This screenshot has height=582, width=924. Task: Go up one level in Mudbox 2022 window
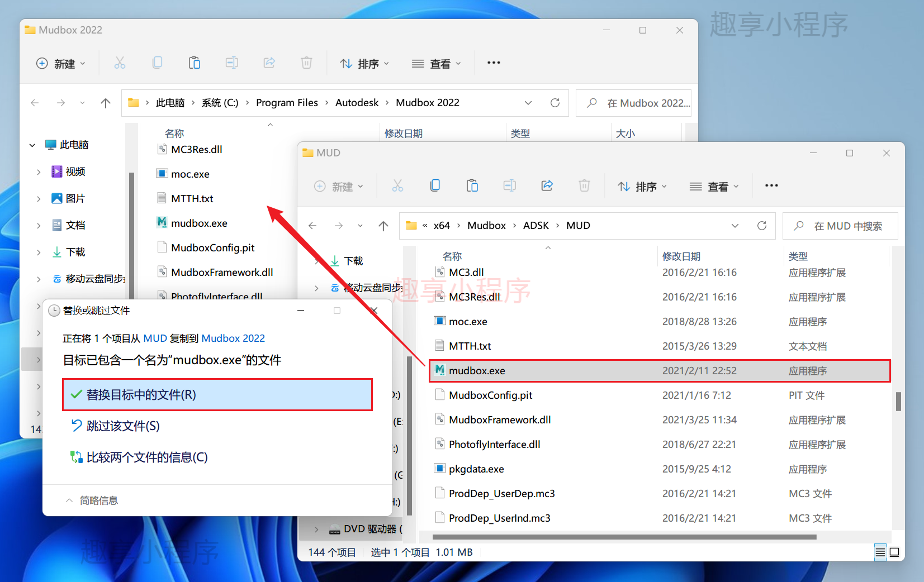coord(105,103)
